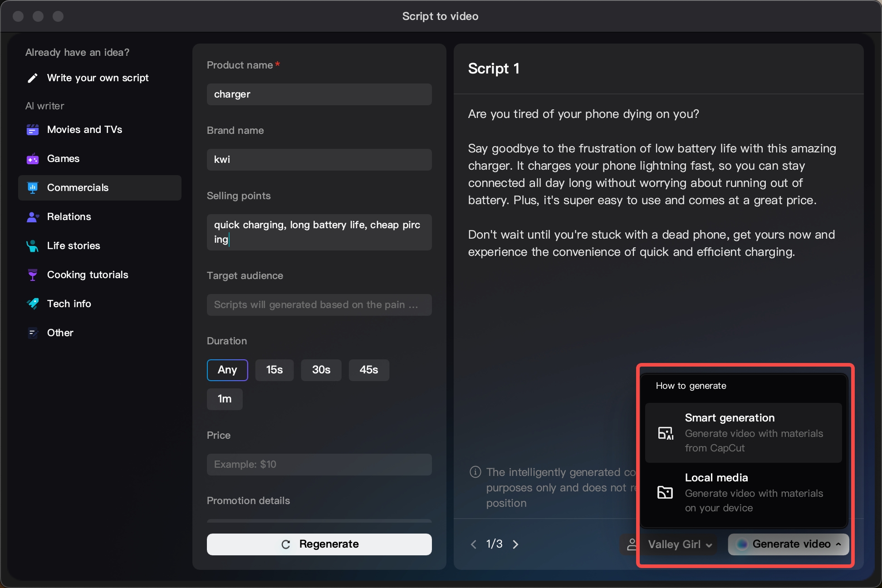The image size is (882, 588).
Task: Click the Price field with Example: $10
Action: (319, 465)
